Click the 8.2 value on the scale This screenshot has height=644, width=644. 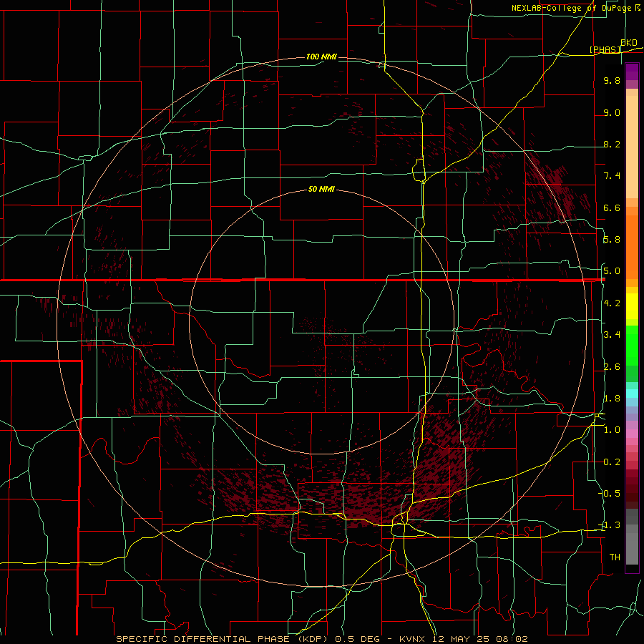coord(612,144)
